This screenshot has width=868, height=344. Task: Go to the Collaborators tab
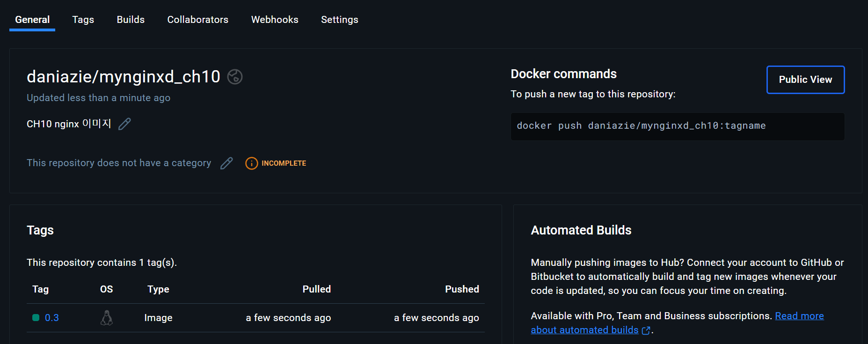[x=197, y=20]
